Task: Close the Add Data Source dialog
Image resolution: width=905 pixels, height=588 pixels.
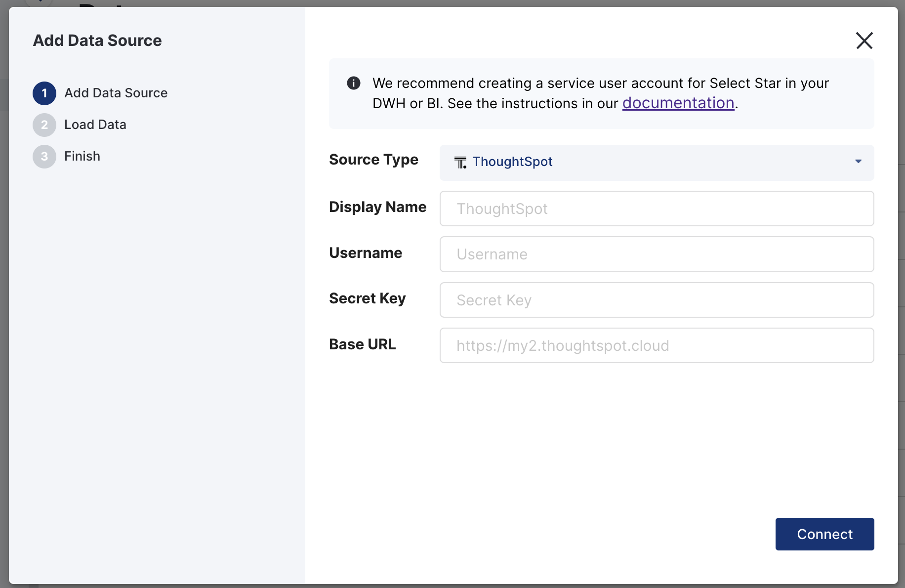Action: click(864, 41)
